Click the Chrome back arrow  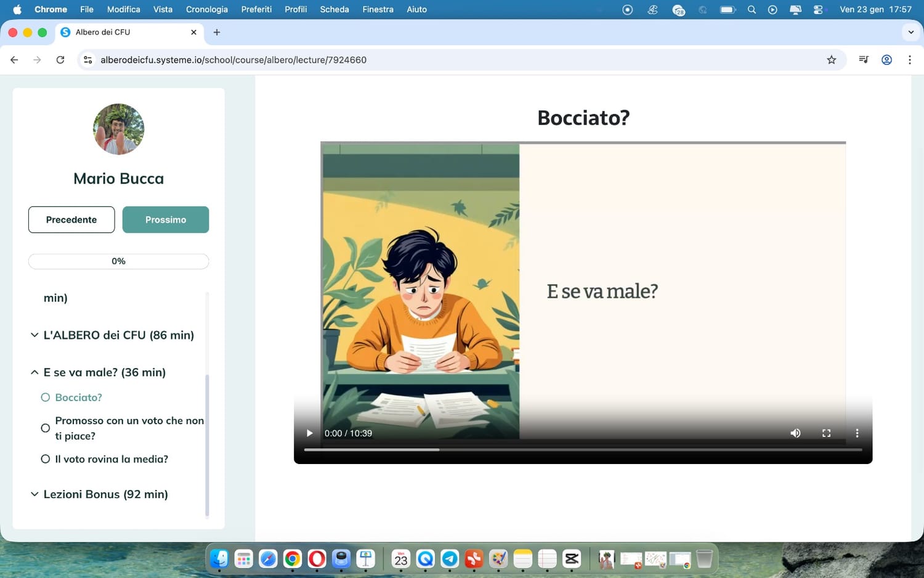(x=14, y=60)
